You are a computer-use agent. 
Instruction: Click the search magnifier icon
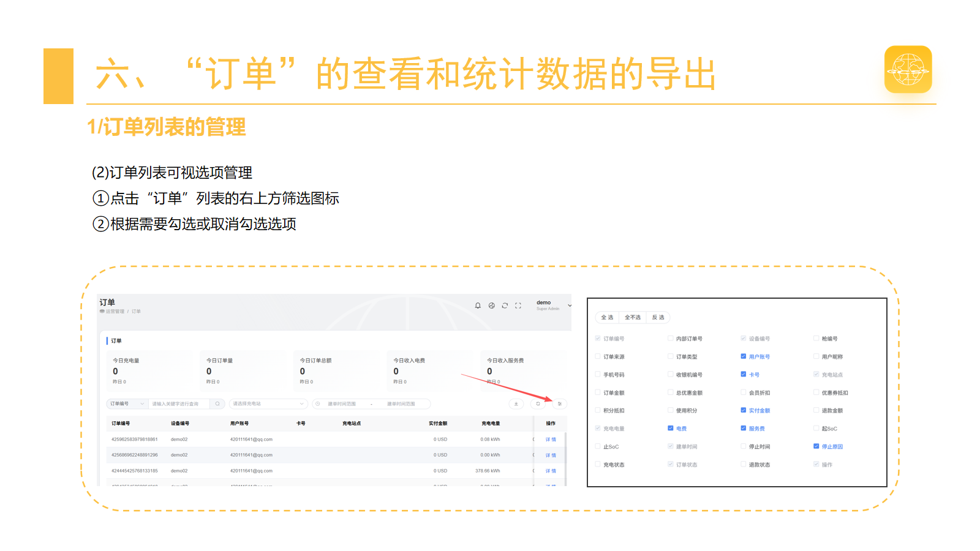click(217, 404)
